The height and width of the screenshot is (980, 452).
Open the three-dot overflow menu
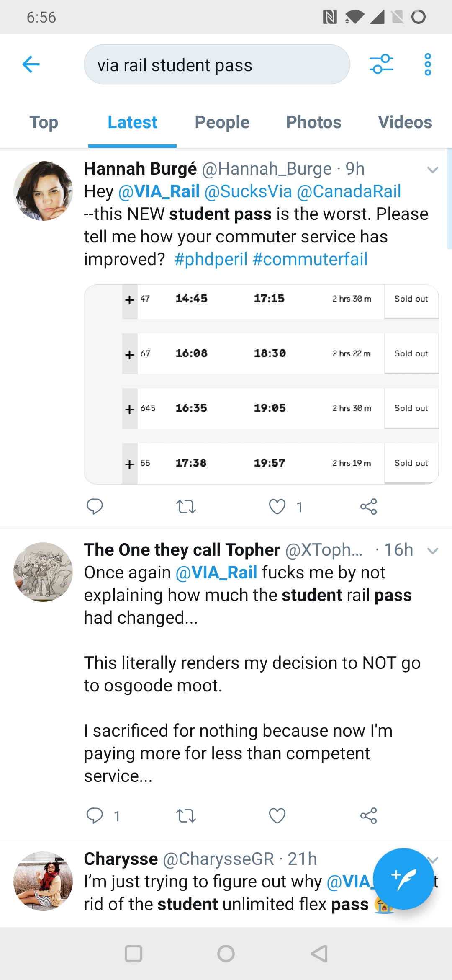[x=427, y=64]
